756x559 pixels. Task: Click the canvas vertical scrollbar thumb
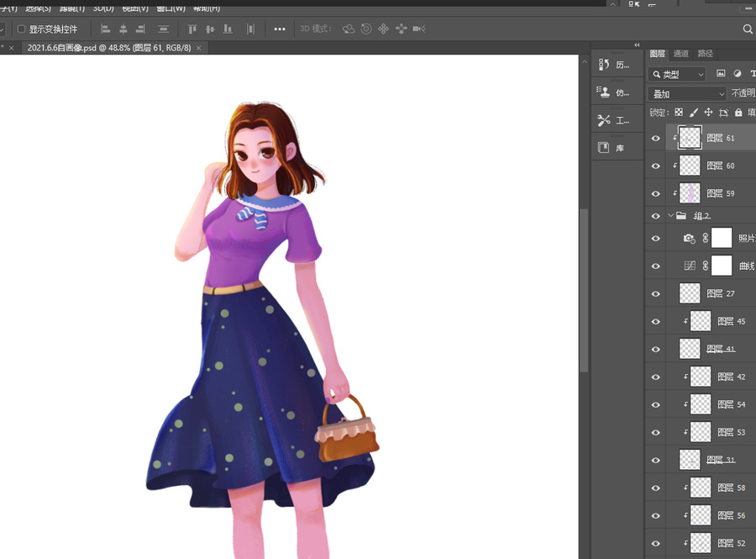[x=584, y=290]
